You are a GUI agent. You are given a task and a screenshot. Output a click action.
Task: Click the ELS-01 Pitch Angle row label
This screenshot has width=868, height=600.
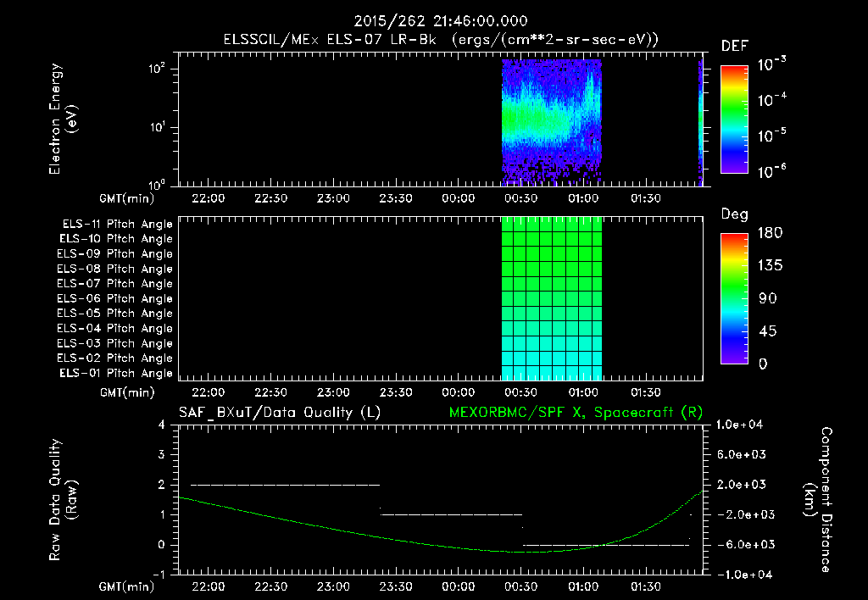pos(115,373)
